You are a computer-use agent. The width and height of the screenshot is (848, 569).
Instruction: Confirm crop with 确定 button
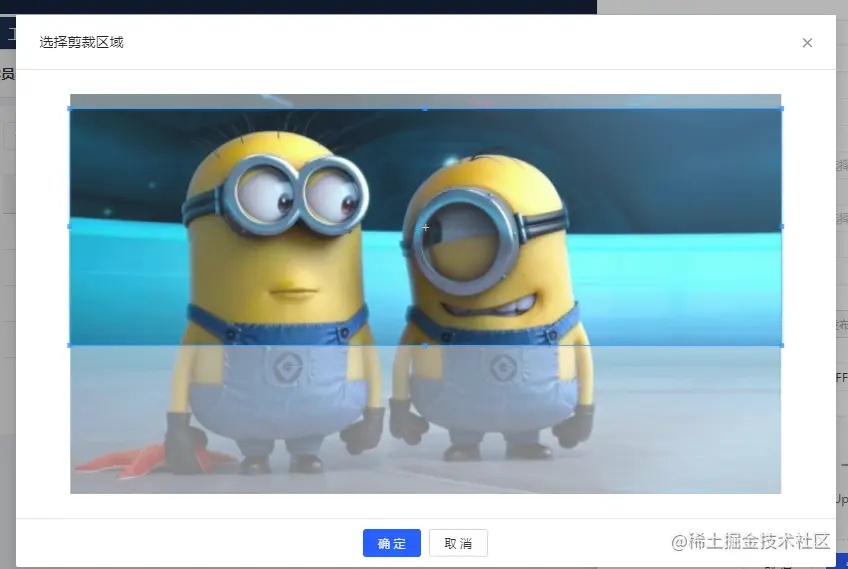coord(392,543)
